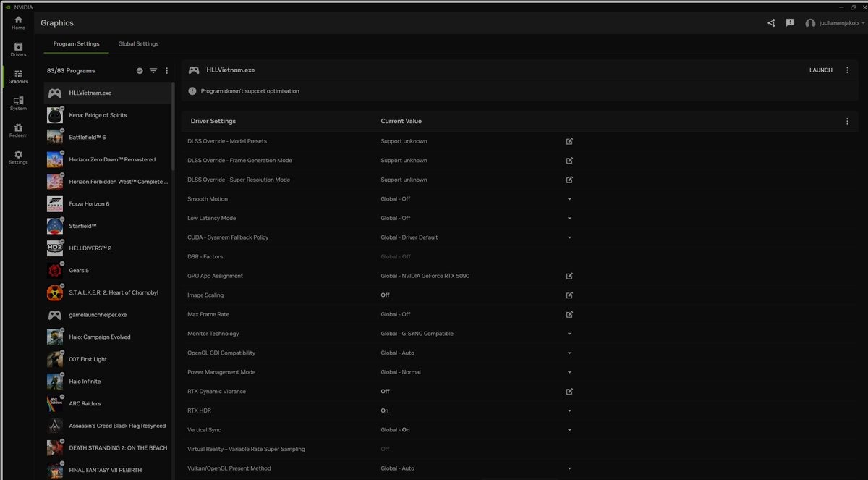Click the user avatar icon
Screen dimensions: 868x480
[x=810, y=23]
